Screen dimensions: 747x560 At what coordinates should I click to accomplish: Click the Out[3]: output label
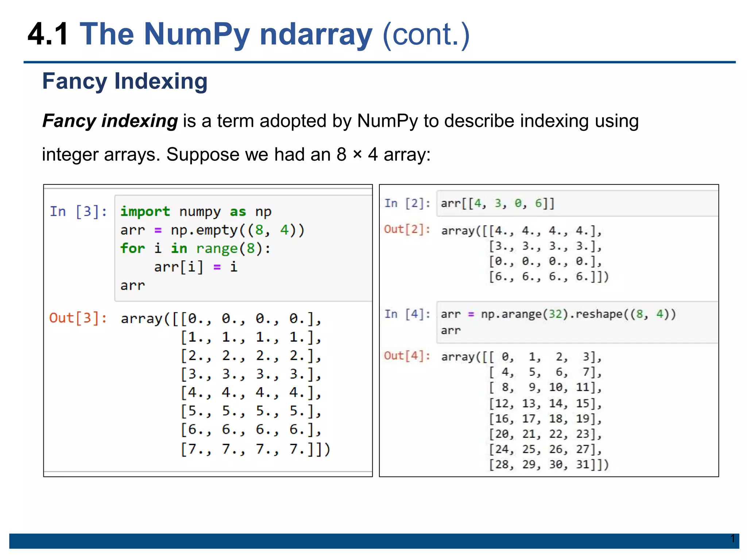pos(78,318)
